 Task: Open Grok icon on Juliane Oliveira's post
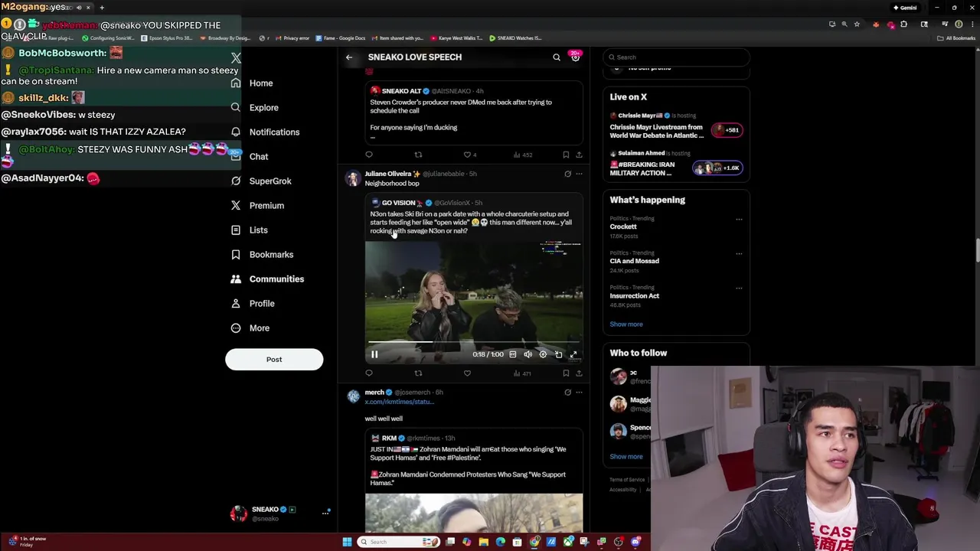(567, 174)
